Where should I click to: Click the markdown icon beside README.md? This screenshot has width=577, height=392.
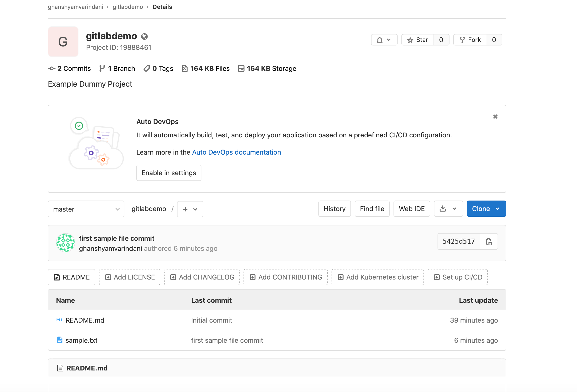point(60,320)
